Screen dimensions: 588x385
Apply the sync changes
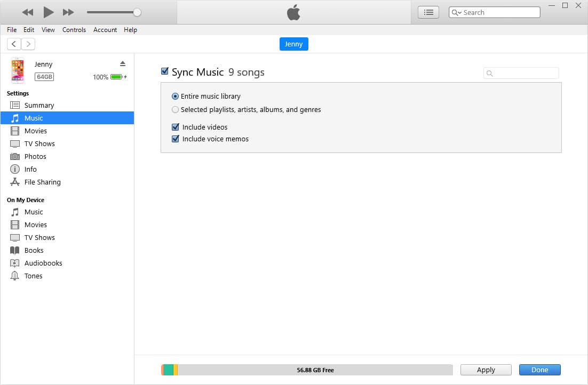[x=486, y=370]
